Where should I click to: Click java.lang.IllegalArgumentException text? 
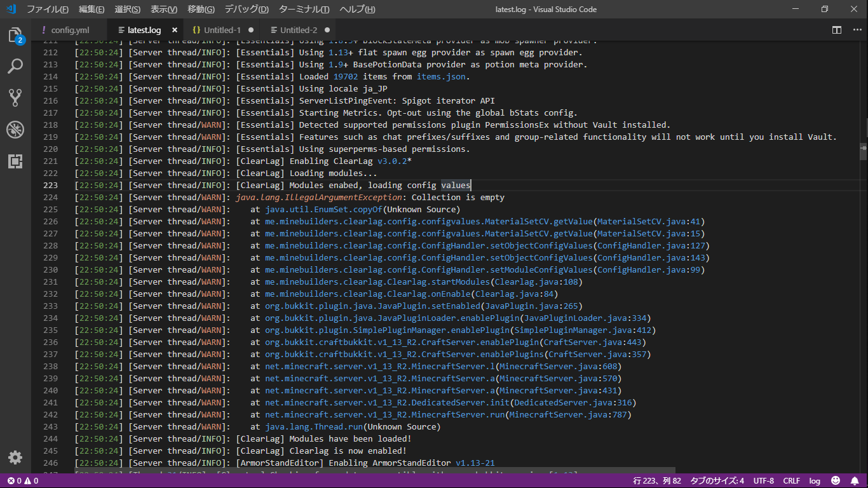click(x=318, y=197)
